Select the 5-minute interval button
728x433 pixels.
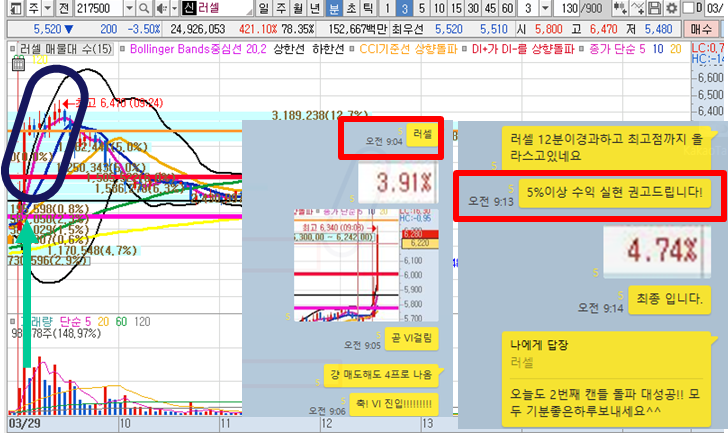click(x=422, y=8)
